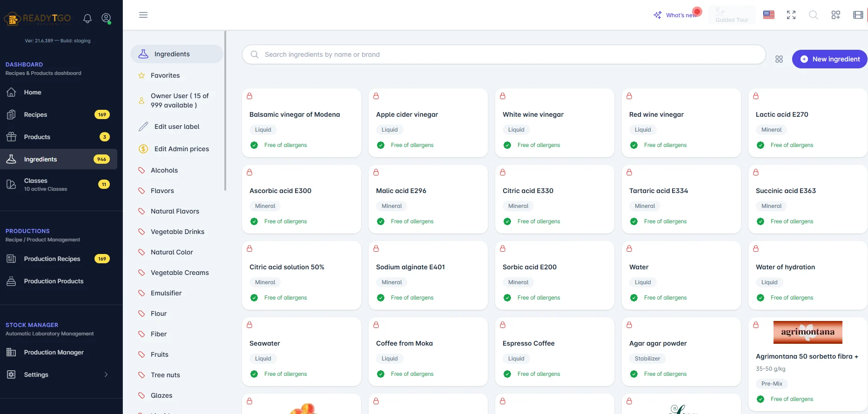Change language via US flag icon
The image size is (868, 414).
pos(769,15)
